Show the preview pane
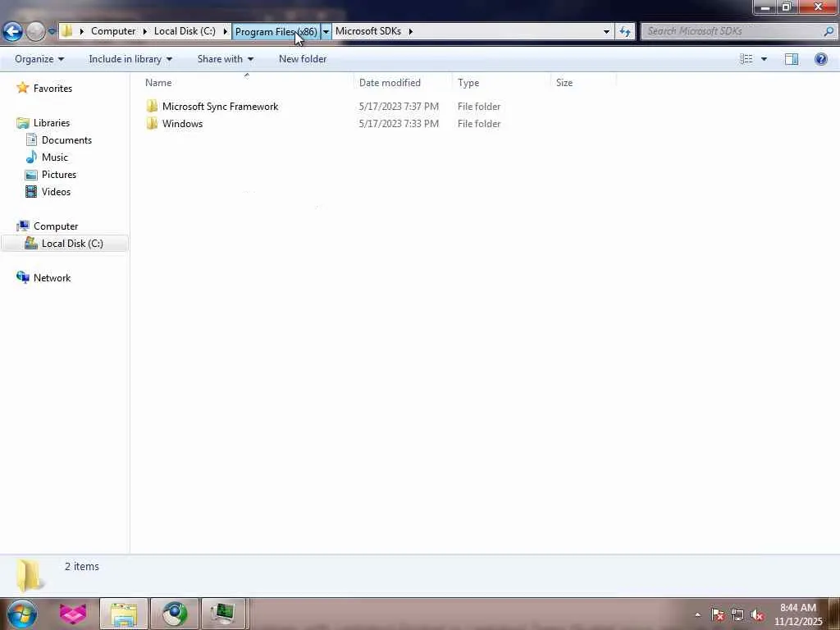 [792, 59]
